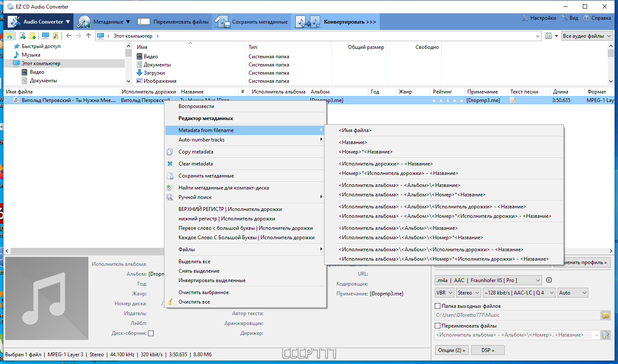This screenshot has height=364, width=618.
Task: Expand the Ручной поиск submenu
Action: 245,197
